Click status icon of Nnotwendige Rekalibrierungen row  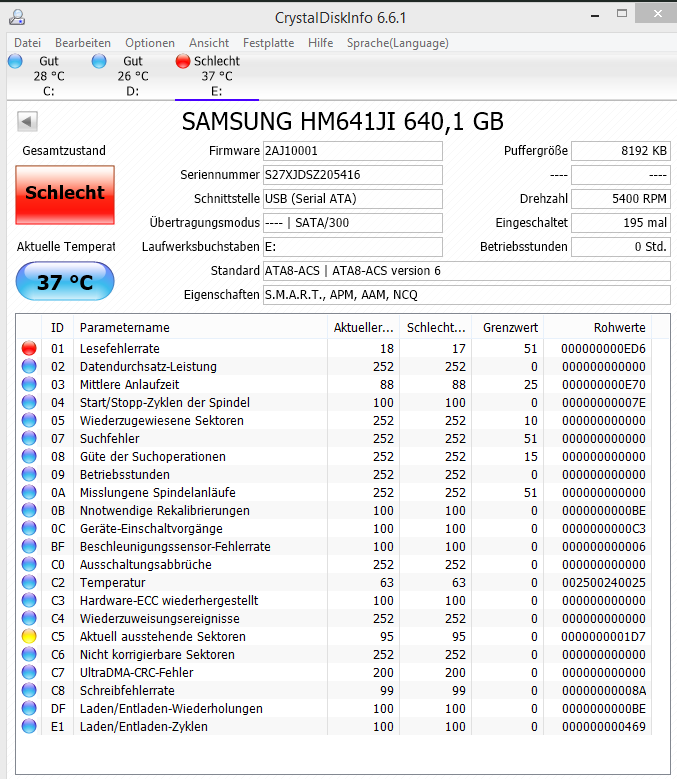tap(29, 510)
